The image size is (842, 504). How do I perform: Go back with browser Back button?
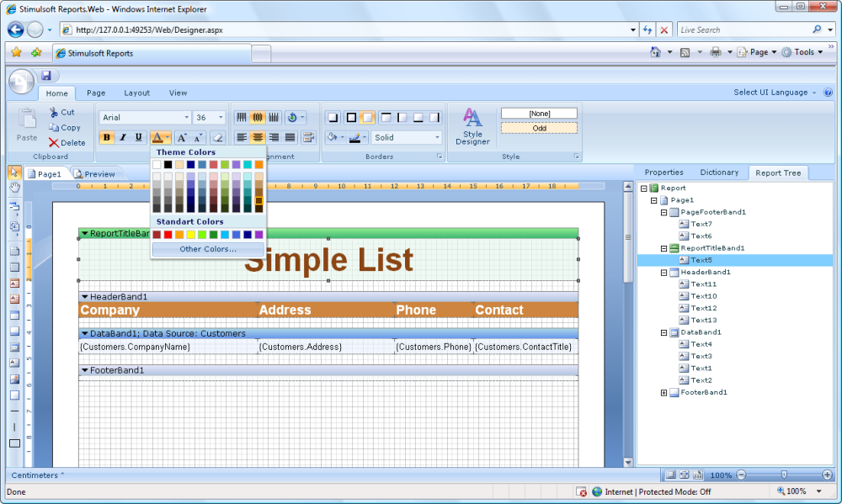(15, 29)
